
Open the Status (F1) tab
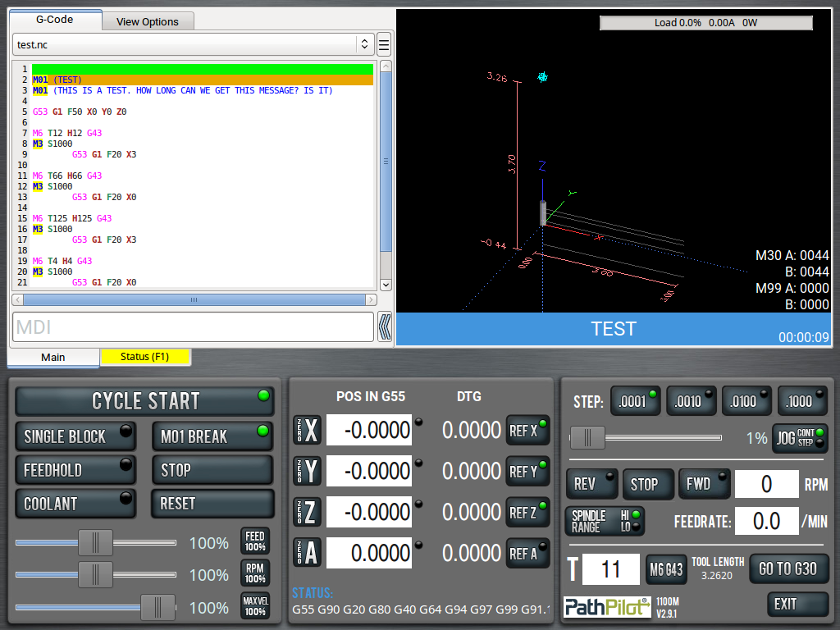[144, 357]
